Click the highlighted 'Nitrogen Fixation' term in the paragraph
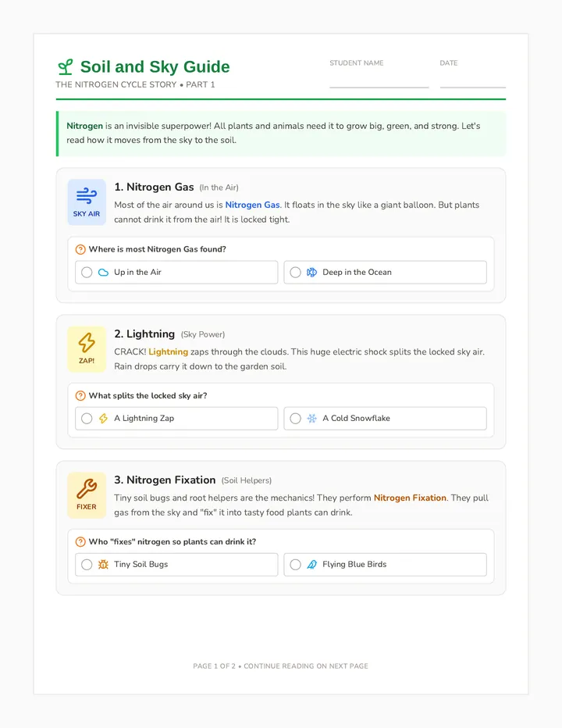Screen dimensions: 562x728 pos(410,498)
